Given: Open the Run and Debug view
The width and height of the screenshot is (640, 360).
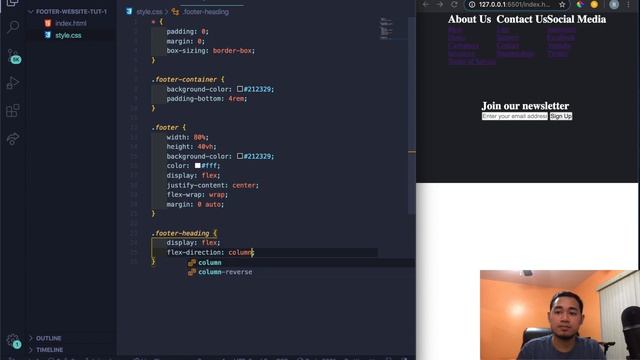Looking at the screenshot, I should click(x=13, y=83).
